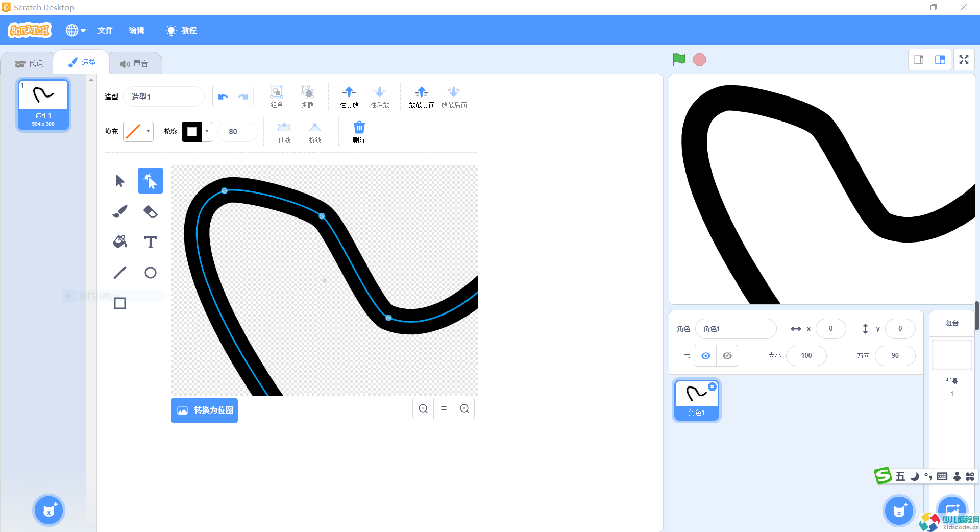Zoom in the costume canvas
This screenshot has height=532, width=980.
(464, 408)
